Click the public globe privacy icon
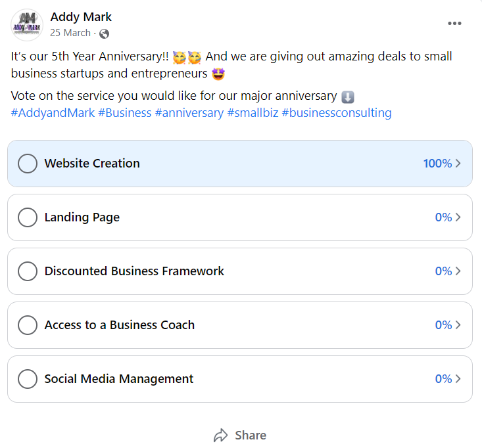482x448 pixels. point(104,34)
